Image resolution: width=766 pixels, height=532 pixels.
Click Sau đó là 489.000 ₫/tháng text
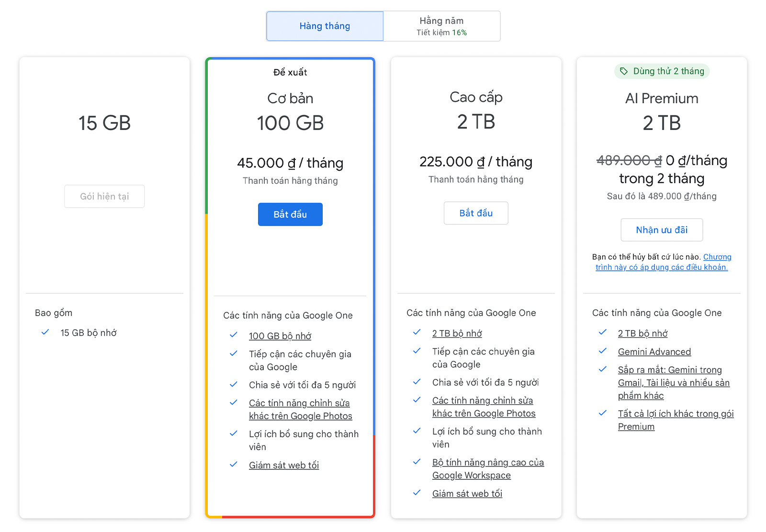click(x=662, y=196)
